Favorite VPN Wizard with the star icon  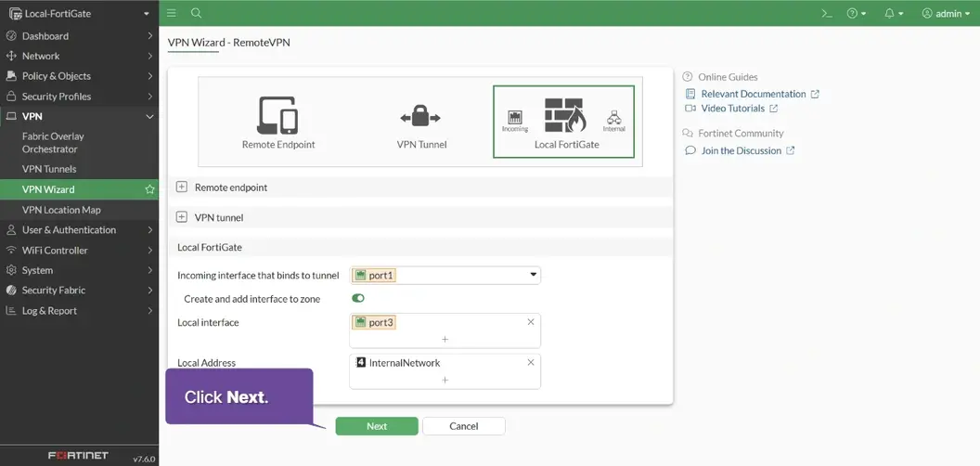pyautogui.click(x=149, y=188)
